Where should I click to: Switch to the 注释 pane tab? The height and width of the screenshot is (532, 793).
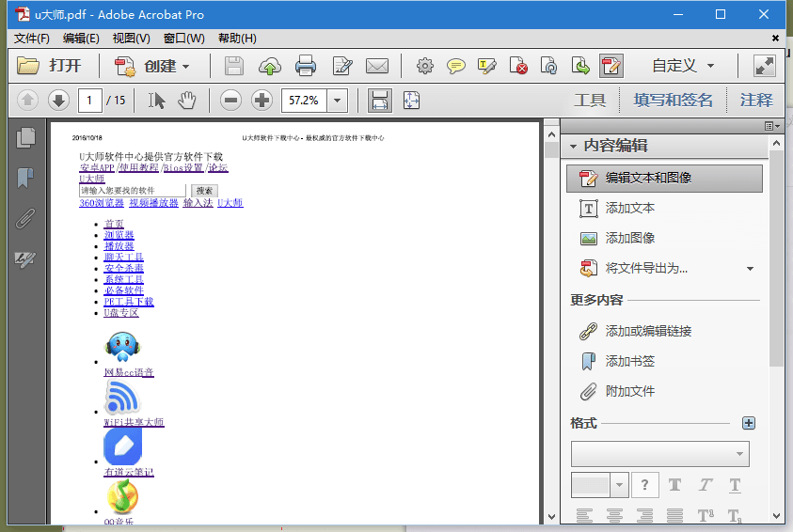756,101
